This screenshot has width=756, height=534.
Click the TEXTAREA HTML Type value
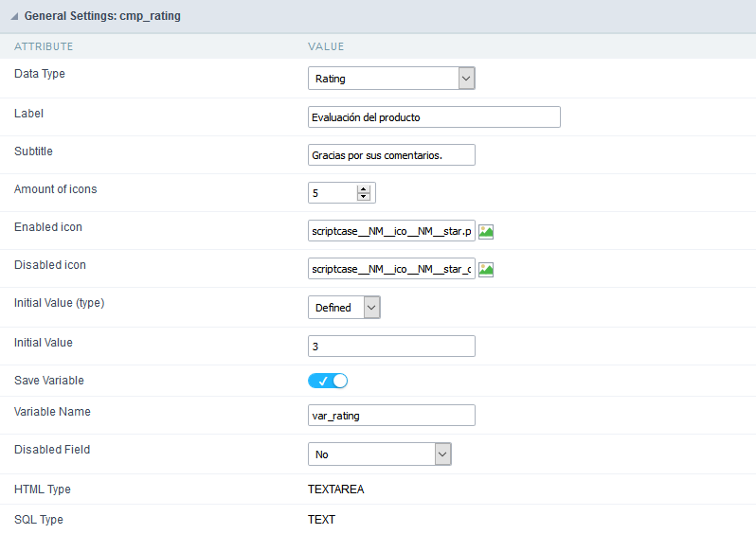click(335, 489)
